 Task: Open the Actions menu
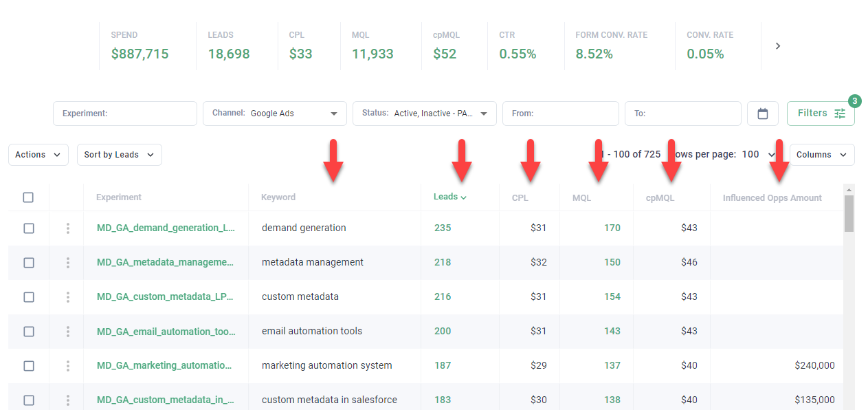point(38,155)
